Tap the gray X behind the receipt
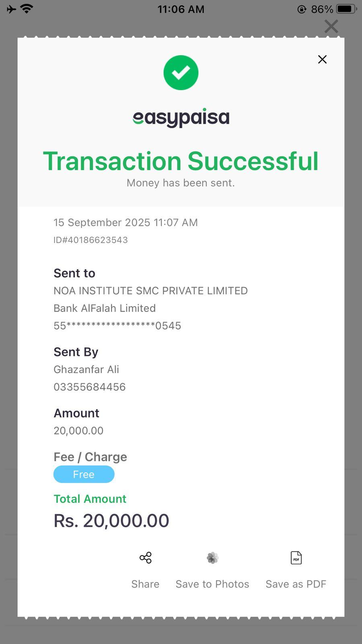The image size is (362, 644). (x=331, y=27)
